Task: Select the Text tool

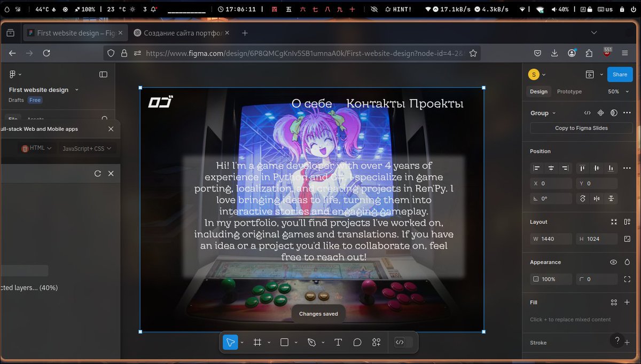Action: tap(338, 342)
